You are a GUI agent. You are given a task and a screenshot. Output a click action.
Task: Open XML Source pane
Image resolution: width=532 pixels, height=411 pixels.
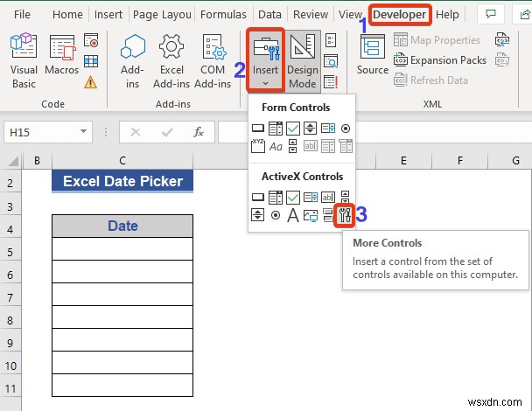pos(373,55)
